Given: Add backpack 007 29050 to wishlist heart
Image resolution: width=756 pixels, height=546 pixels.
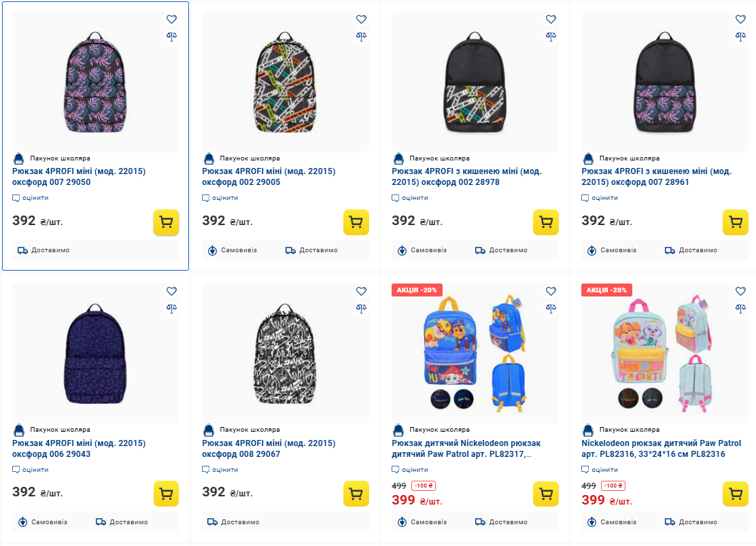Looking at the screenshot, I should click(x=171, y=20).
